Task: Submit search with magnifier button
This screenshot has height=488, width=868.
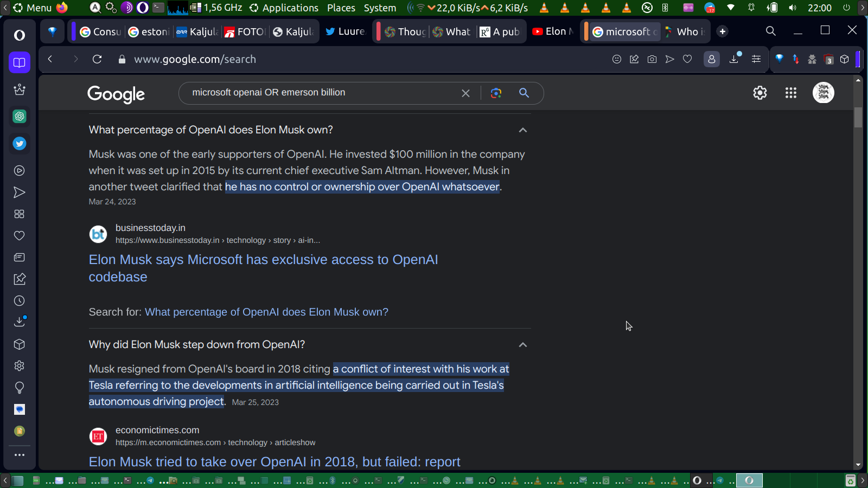Action: coord(524,93)
